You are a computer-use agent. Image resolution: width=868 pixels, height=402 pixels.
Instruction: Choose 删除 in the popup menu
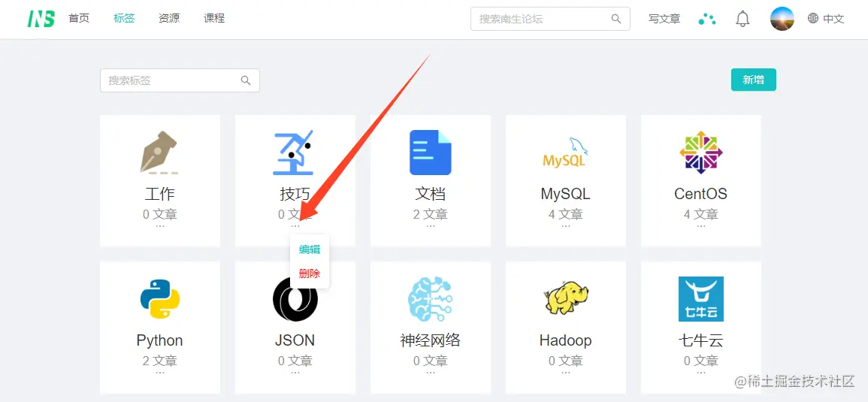(310, 274)
